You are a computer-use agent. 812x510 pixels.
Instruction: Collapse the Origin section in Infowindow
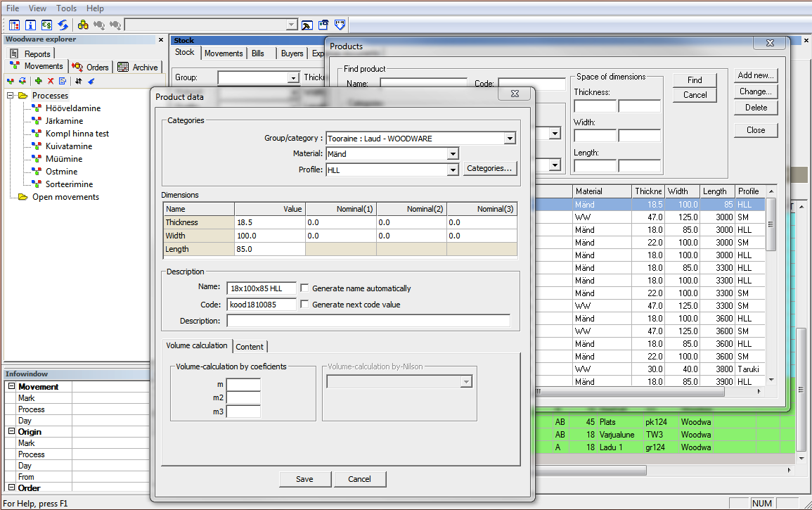(11, 431)
